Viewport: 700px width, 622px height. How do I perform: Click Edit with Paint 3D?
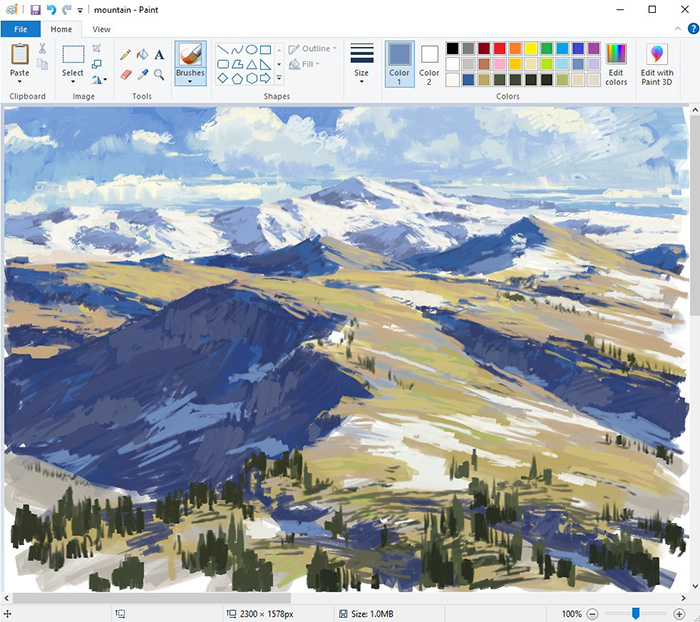[657, 61]
